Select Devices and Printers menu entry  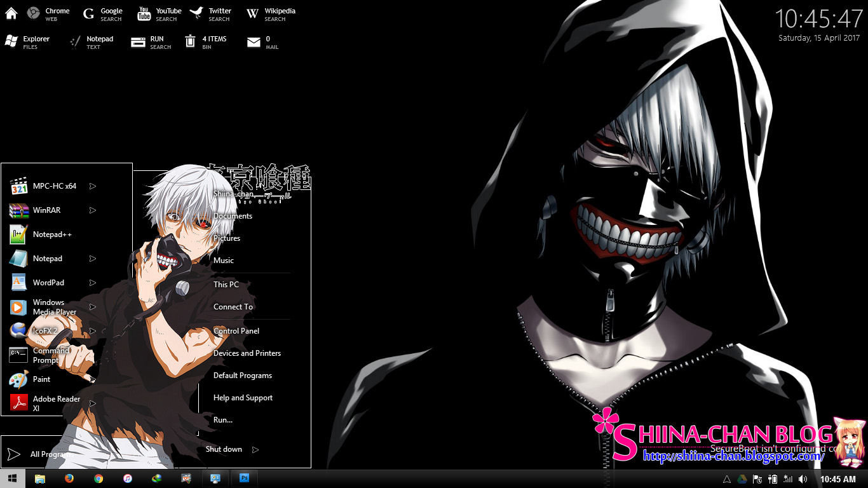coord(247,353)
